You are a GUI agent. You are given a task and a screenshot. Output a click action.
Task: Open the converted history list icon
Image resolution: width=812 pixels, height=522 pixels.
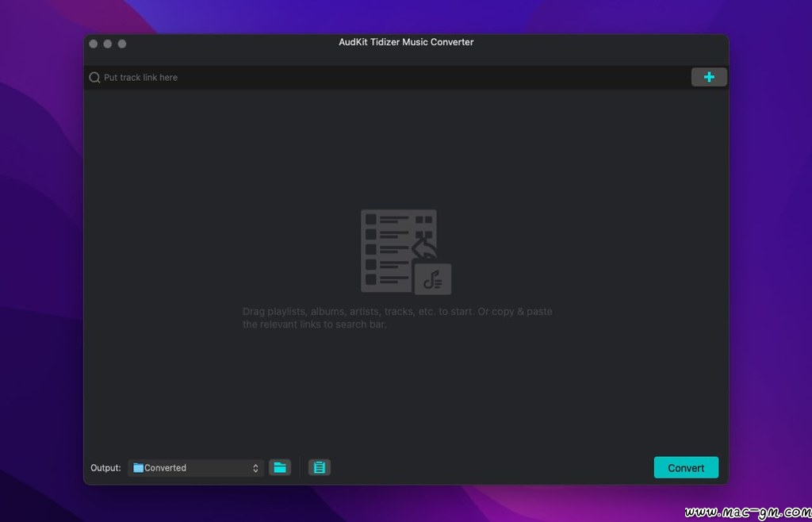320,467
